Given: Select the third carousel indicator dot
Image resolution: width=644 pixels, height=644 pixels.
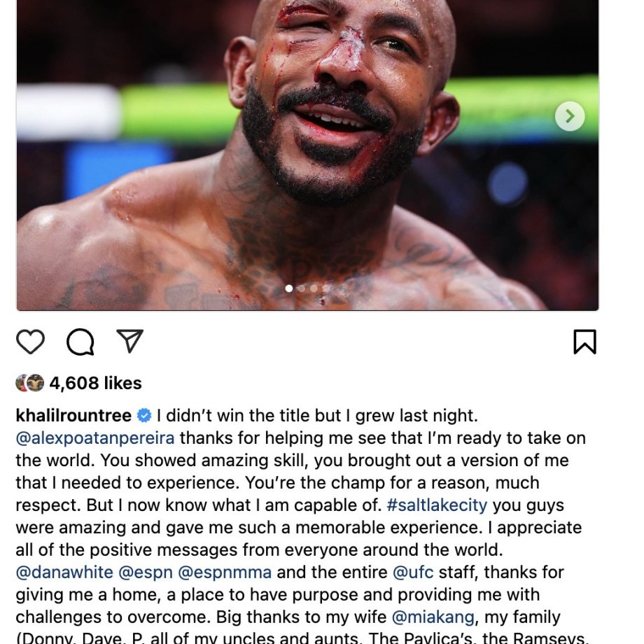Looking at the screenshot, I should point(314,288).
